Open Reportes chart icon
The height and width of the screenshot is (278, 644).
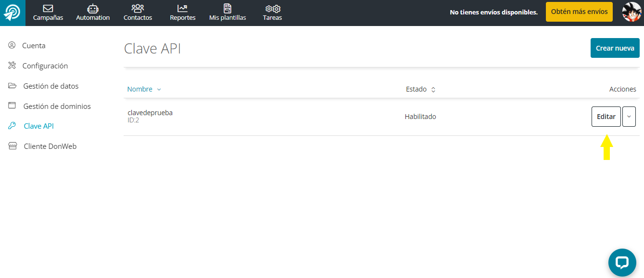(x=182, y=8)
